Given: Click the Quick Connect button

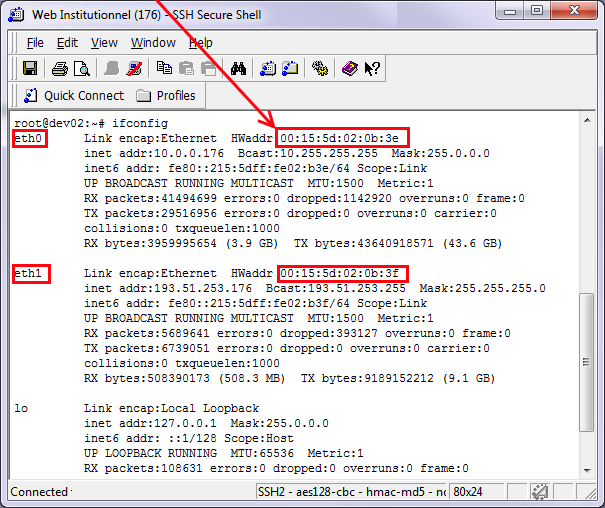Looking at the screenshot, I should 73,96.
